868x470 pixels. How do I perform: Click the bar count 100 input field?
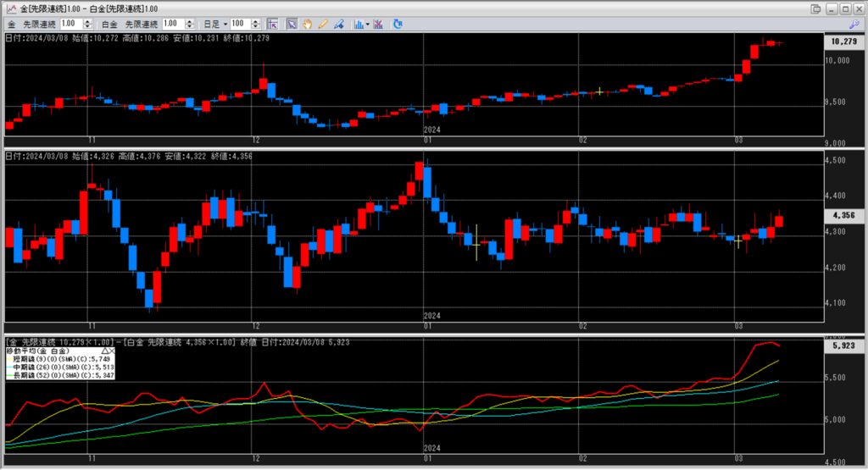(x=239, y=24)
